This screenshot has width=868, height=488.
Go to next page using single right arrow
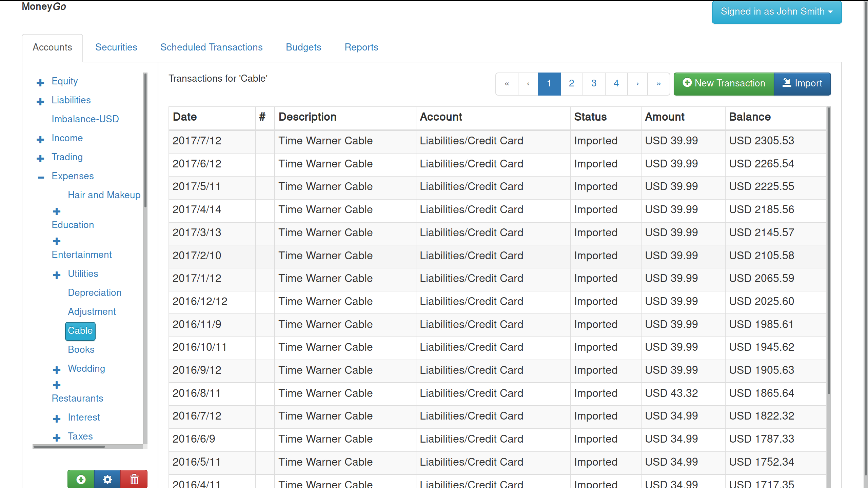pyautogui.click(x=637, y=83)
